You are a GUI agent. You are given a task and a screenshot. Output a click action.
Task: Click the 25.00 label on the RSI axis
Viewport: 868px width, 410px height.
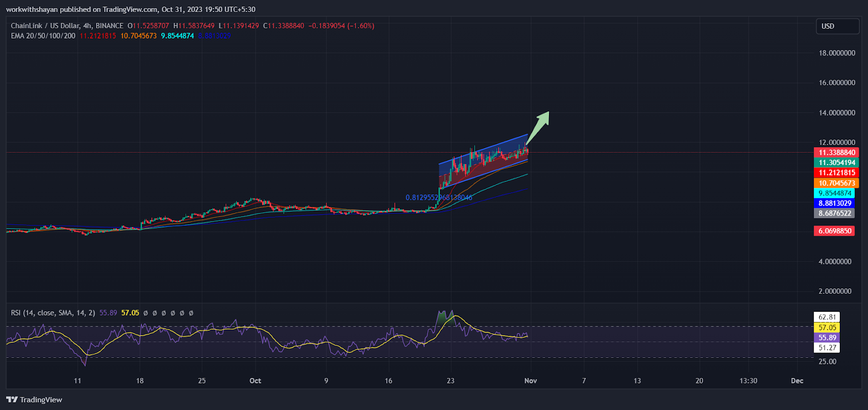827,362
